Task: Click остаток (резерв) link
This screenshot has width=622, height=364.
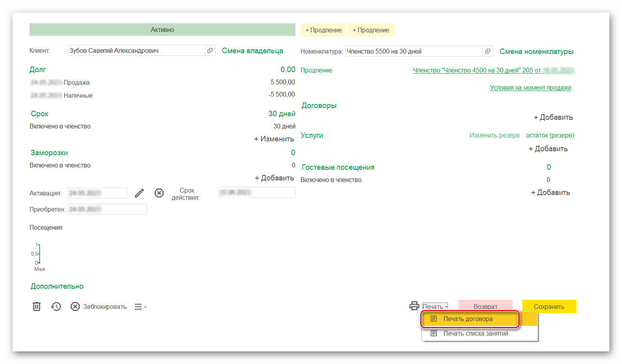Action: pyautogui.click(x=550, y=135)
